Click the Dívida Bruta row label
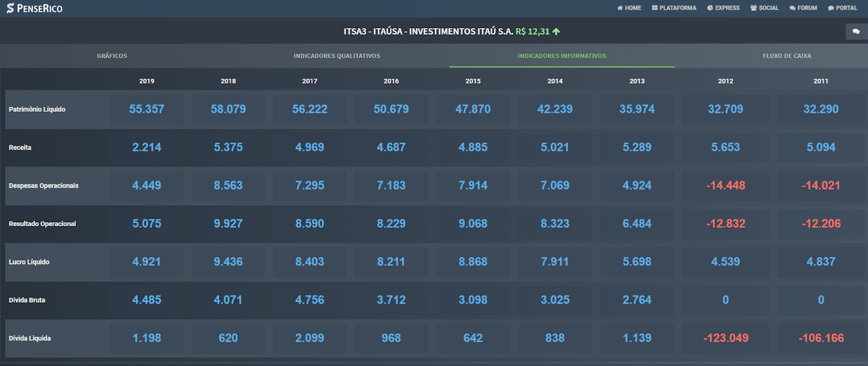Screen dimensions: 868x366 27,300
